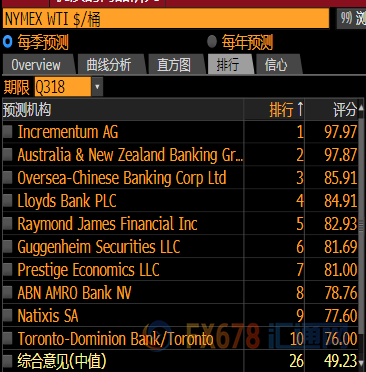Viewport: 366px width, 372px height.
Task: Tick the checkbox beside Incrementum AG
Action: (7, 132)
